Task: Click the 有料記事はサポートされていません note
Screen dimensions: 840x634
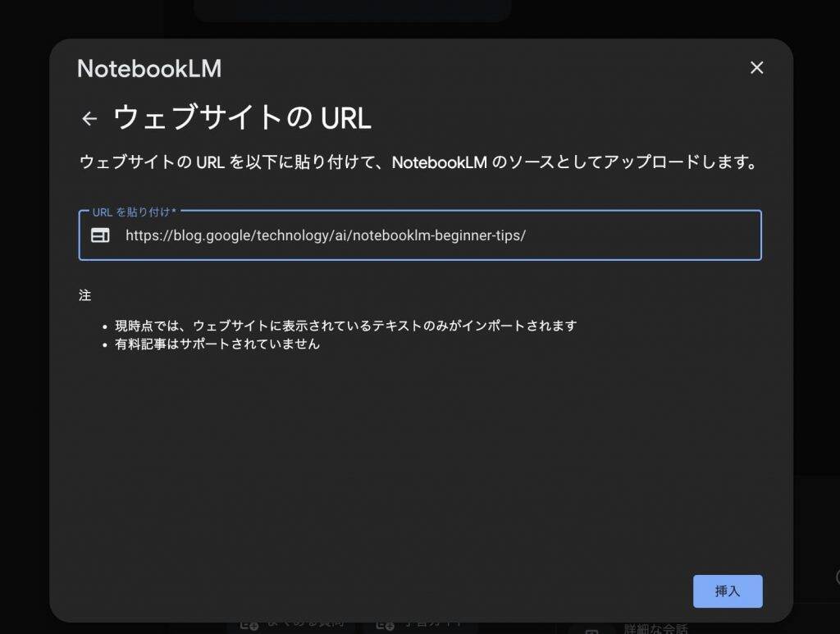Action: (x=217, y=344)
